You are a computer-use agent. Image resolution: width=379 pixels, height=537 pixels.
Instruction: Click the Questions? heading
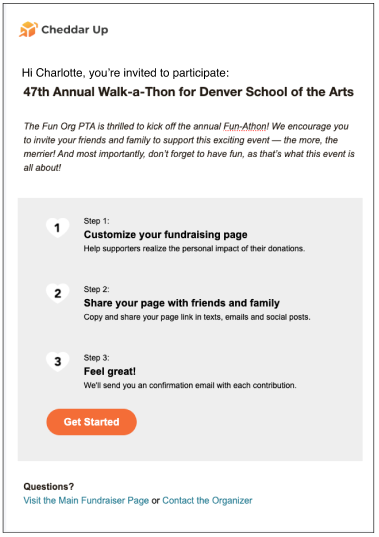[49, 487]
